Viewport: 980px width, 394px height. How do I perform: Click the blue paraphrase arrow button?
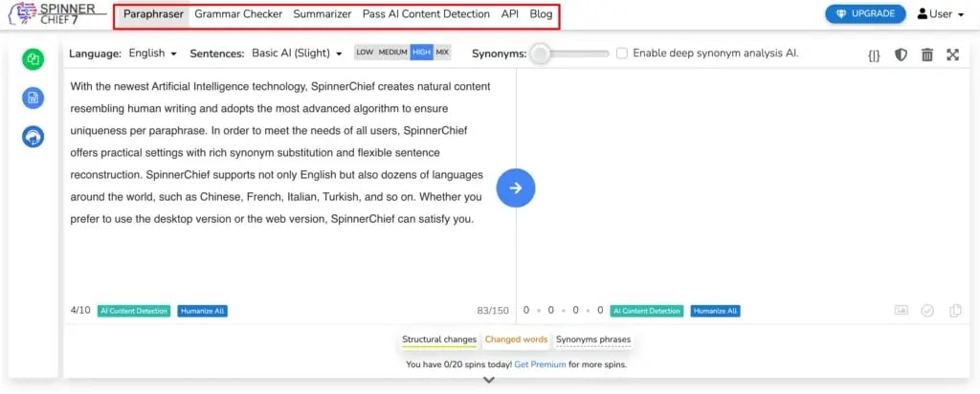515,187
